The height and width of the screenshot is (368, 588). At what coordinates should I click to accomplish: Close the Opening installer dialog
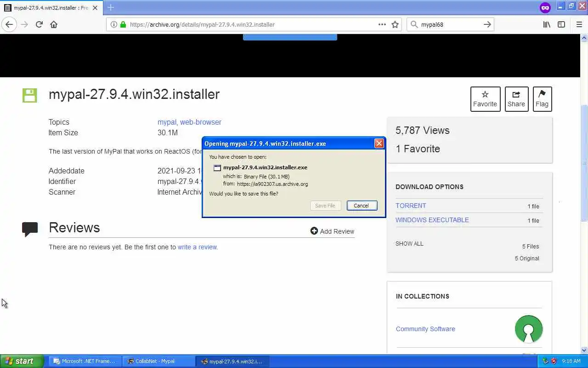tap(379, 144)
